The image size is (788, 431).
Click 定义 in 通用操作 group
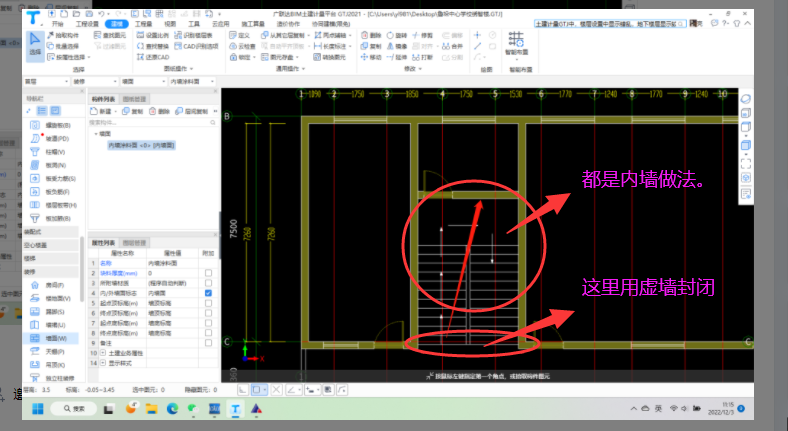click(x=240, y=35)
